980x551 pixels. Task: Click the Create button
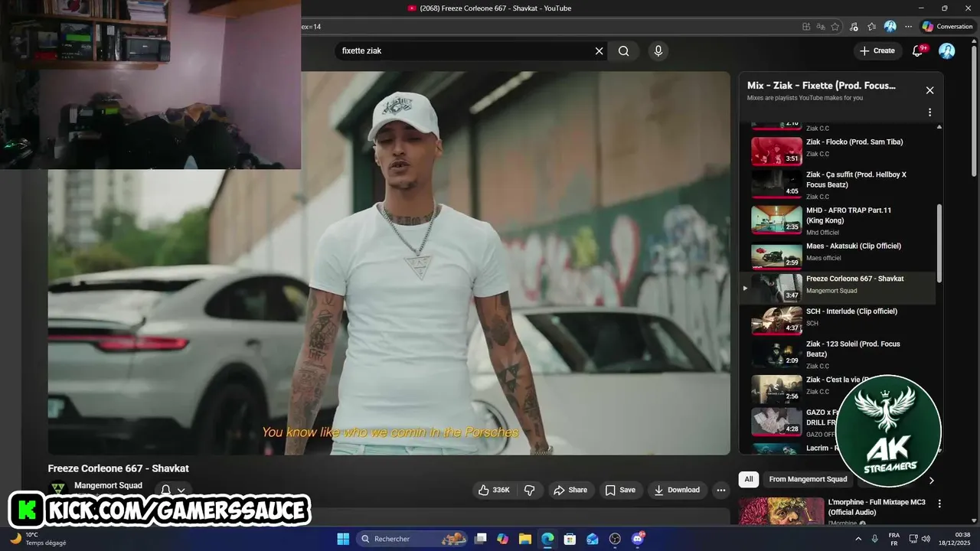877,51
